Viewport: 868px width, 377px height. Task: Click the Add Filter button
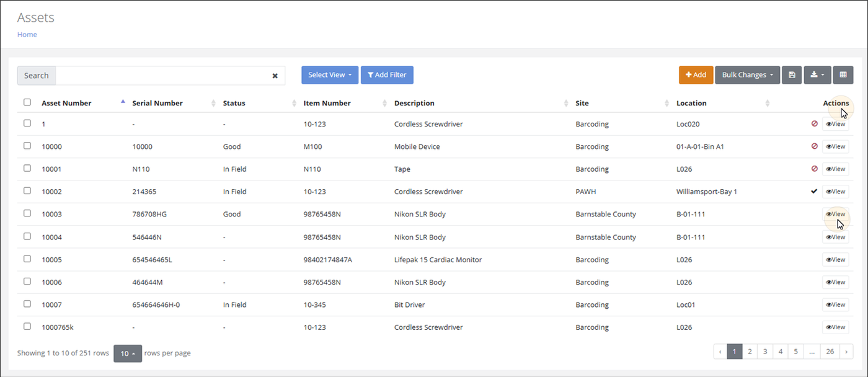[387, 75]
